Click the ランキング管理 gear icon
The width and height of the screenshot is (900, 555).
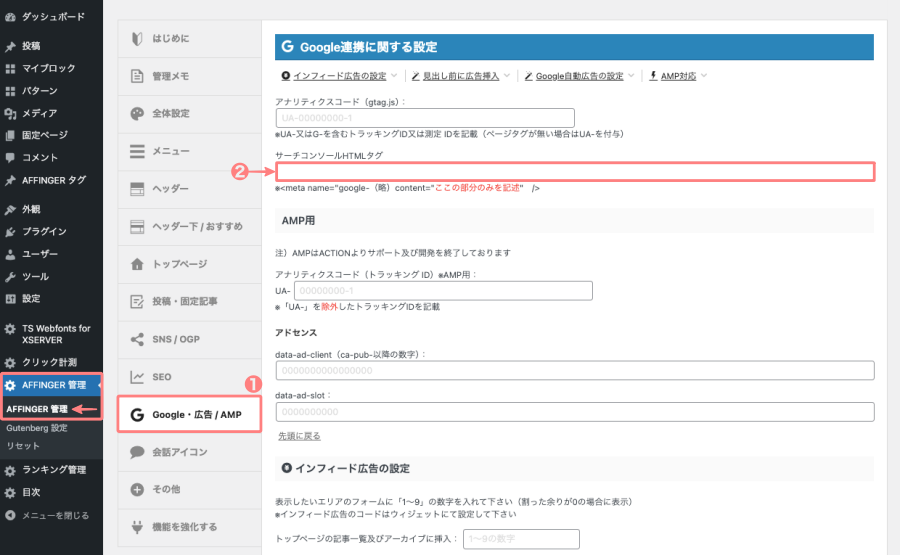tap(10, 471)
